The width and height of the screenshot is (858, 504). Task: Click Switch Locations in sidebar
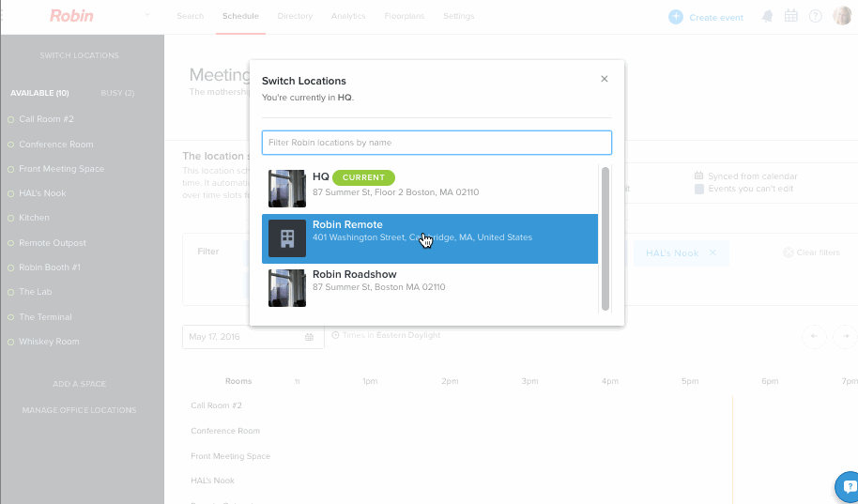(80, 55)
